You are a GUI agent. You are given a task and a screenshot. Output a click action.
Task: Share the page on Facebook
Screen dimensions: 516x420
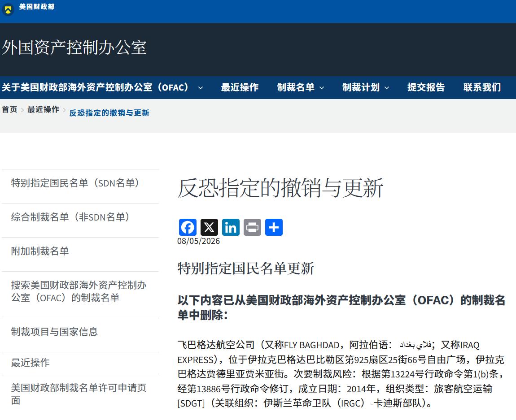188,227
